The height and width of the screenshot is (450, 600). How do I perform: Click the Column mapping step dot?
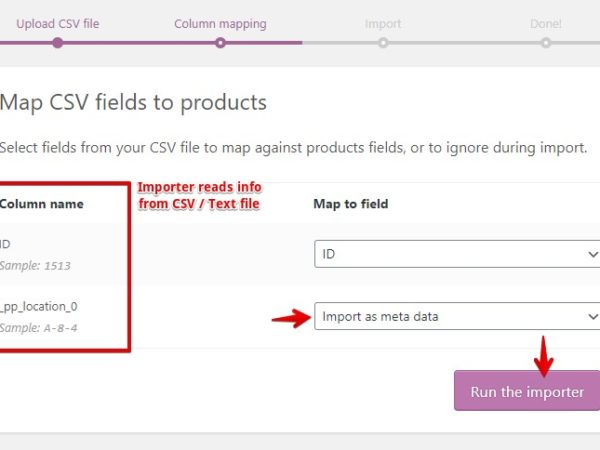pos(220,43)
